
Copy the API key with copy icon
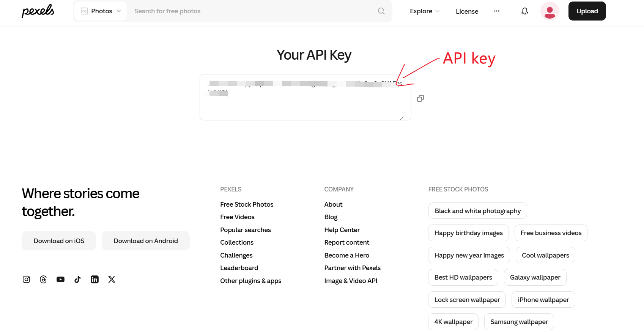point(420,98)
